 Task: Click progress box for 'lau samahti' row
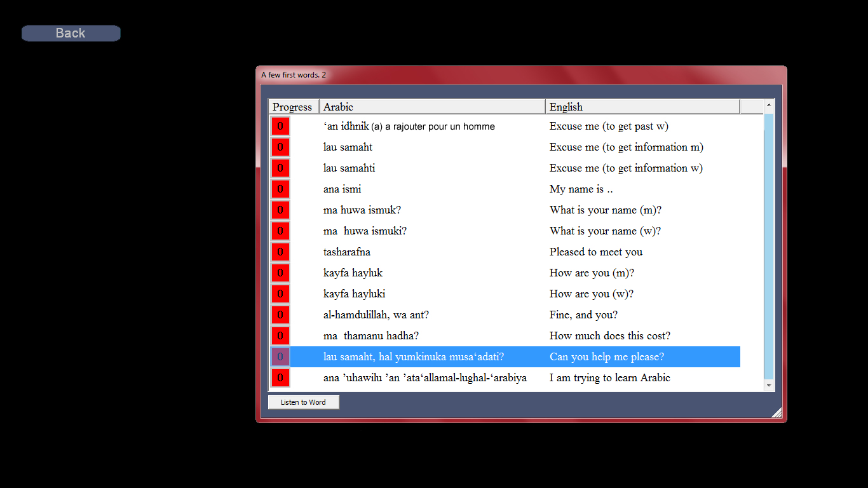[280, 168]
